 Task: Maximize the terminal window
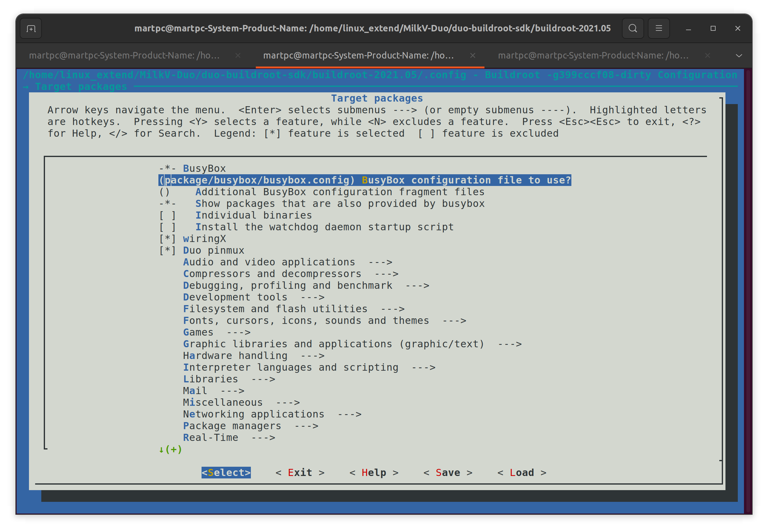tap(713, 29)
